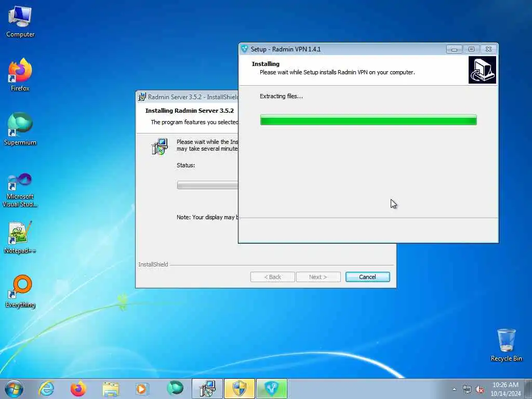Open the Notepad++ desktop shortcut
532x399 pixels.
point(20,237)
